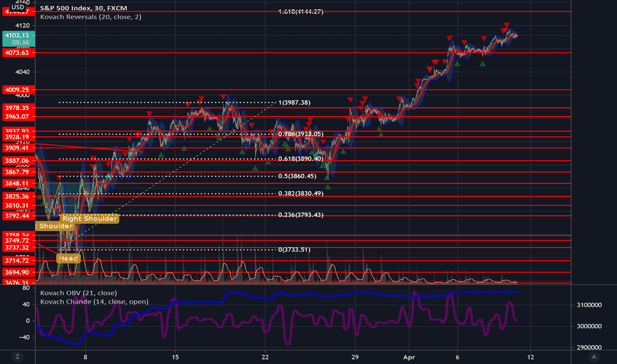Click the 3887.06 price level label
617x364 pixels.
coord(19,161)
